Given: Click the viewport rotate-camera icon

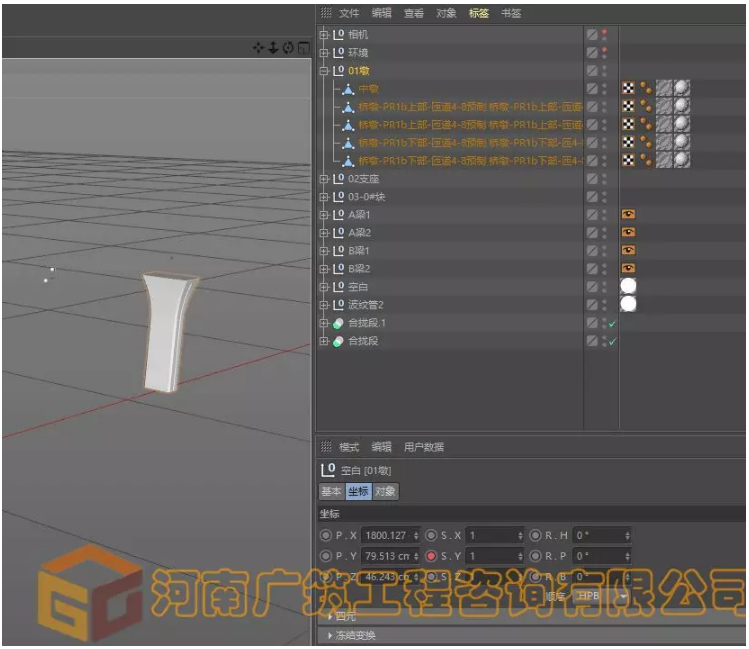Looking at the screenshot, I should click(x=288, y=48).
